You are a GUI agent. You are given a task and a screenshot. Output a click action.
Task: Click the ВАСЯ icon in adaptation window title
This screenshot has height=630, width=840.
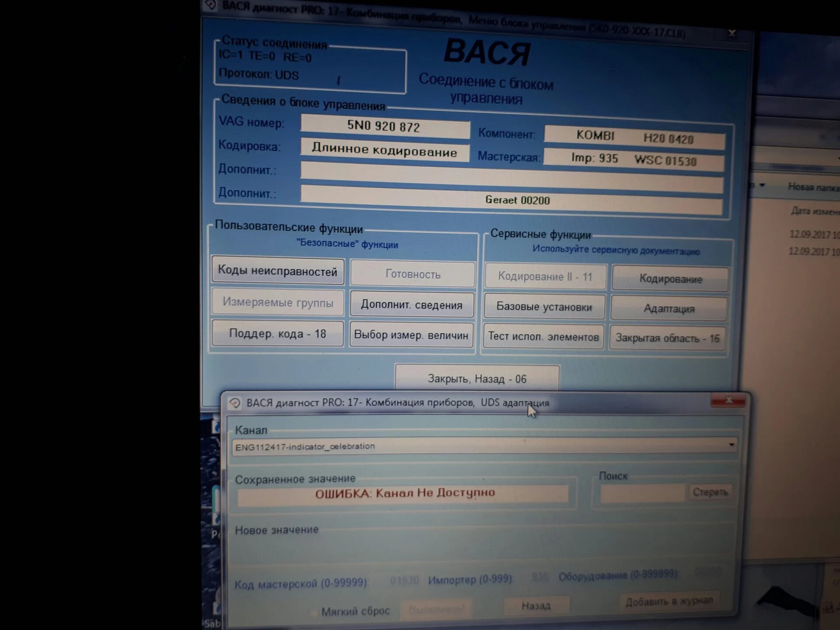click(235, 403)
